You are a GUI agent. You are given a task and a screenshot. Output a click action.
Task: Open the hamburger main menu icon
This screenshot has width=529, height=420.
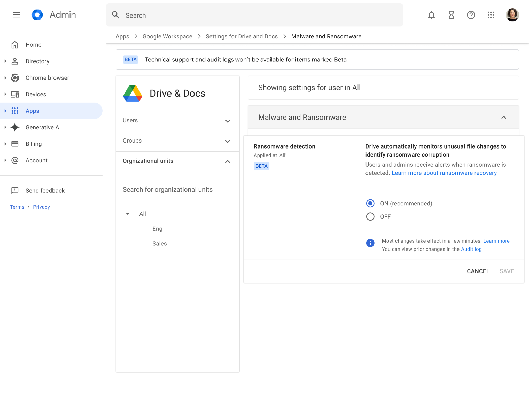[16, 15]
